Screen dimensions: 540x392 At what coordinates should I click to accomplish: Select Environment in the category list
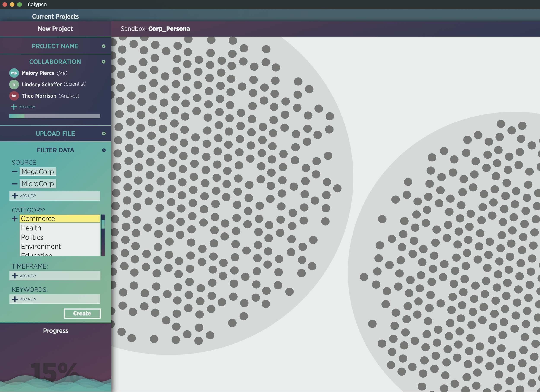(60, 247)
